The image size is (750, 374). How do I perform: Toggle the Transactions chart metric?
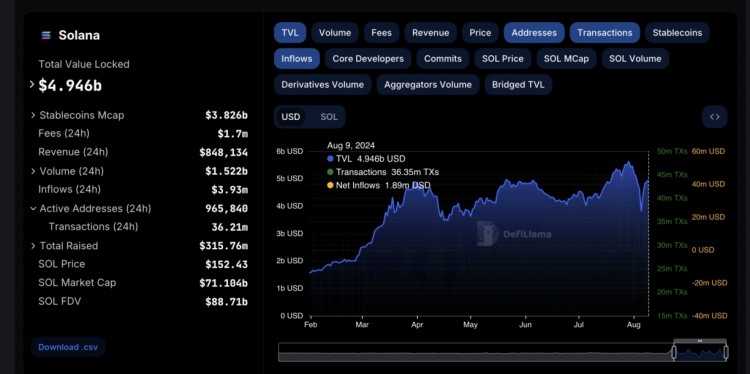click(x=605, y=33)
